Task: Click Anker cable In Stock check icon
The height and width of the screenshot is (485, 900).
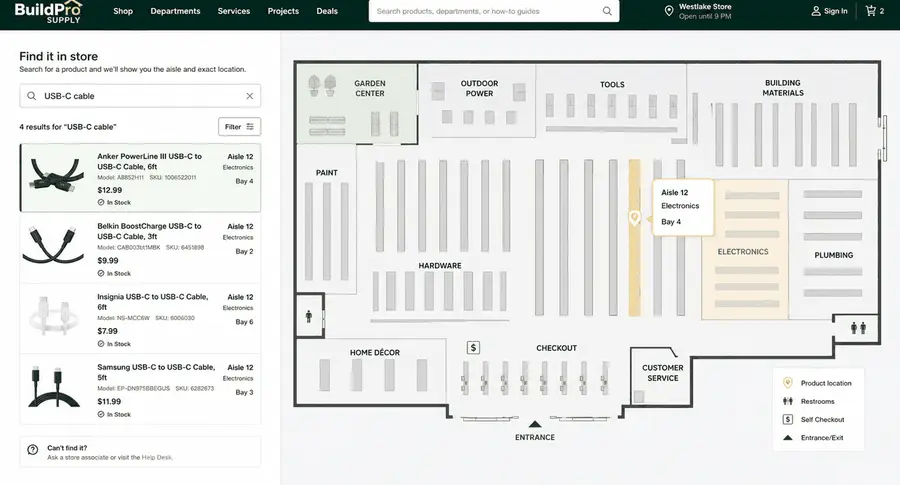Action: click(100, 203)
